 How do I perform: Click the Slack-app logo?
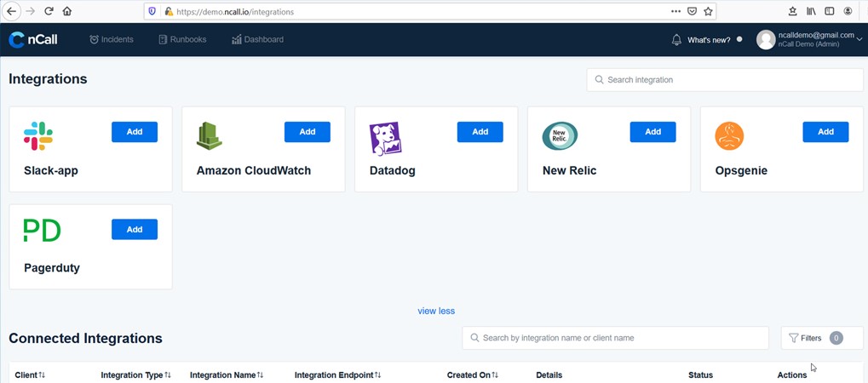coord(38,135)
